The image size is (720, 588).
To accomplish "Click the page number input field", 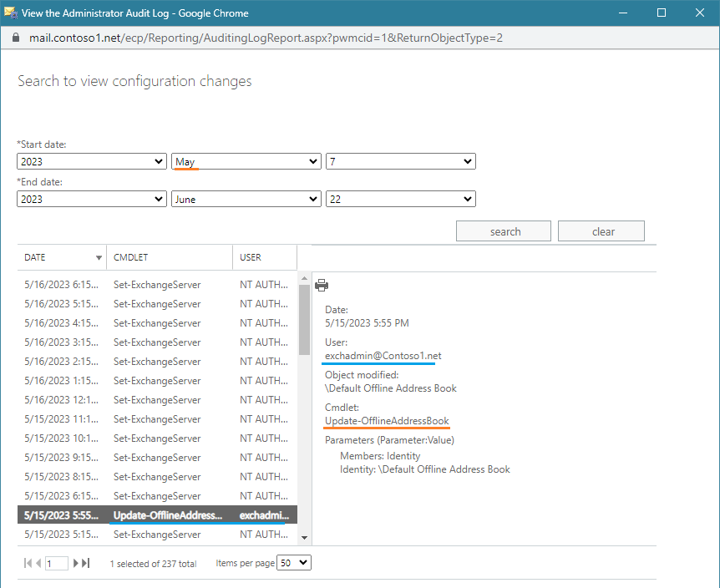I will coord(57,563).
